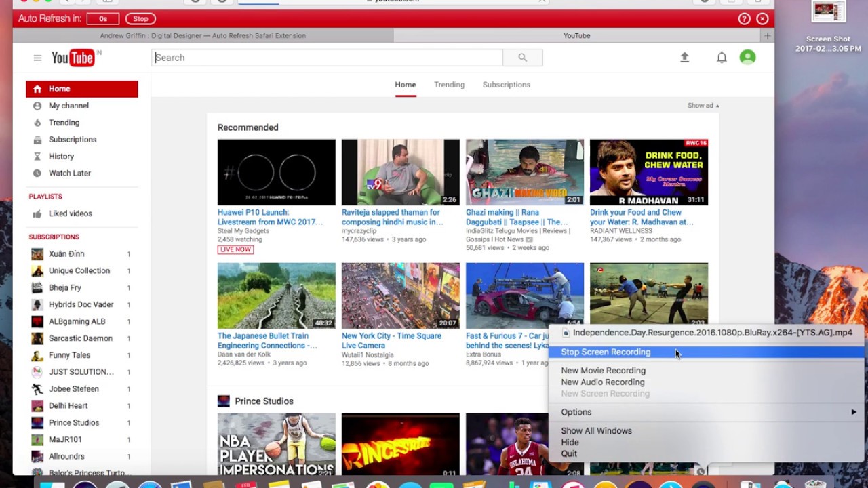Viewport: 868px width, 488px height.
Task: Click the YouTube search field
Action: pos(328,58)
